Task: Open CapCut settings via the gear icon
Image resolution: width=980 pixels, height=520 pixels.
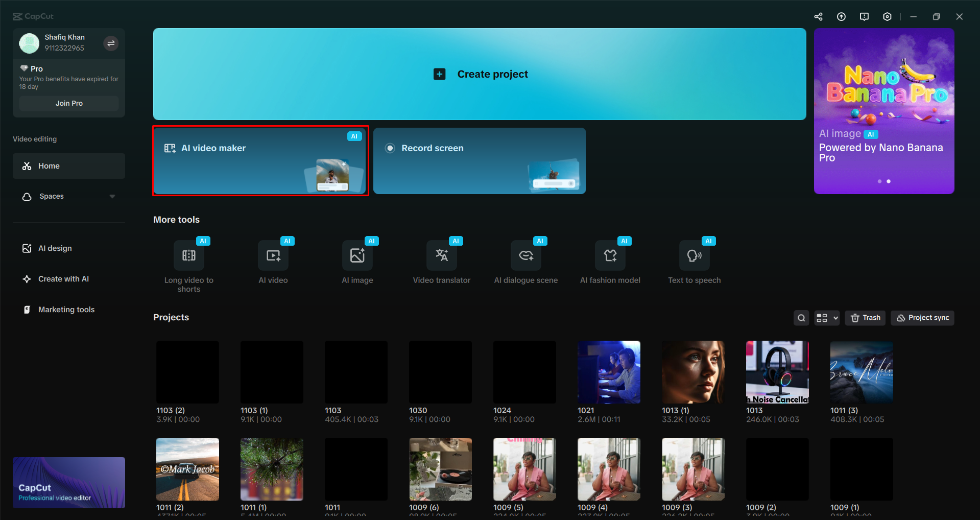Action: click(887, 16)
